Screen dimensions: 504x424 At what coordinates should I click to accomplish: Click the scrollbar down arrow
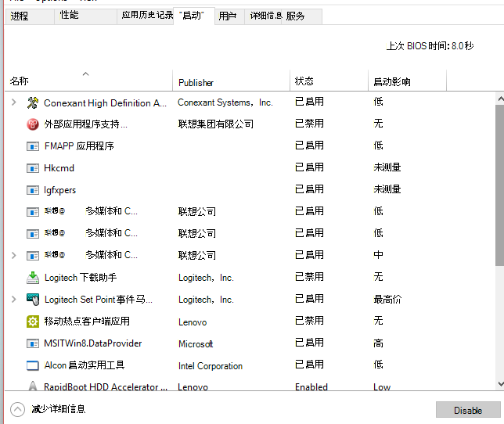500,383
